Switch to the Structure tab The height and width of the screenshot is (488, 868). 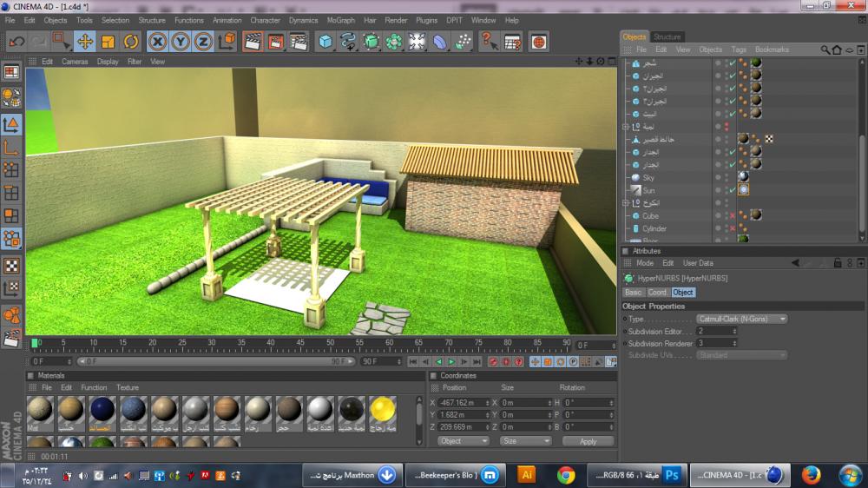point(667,36)
